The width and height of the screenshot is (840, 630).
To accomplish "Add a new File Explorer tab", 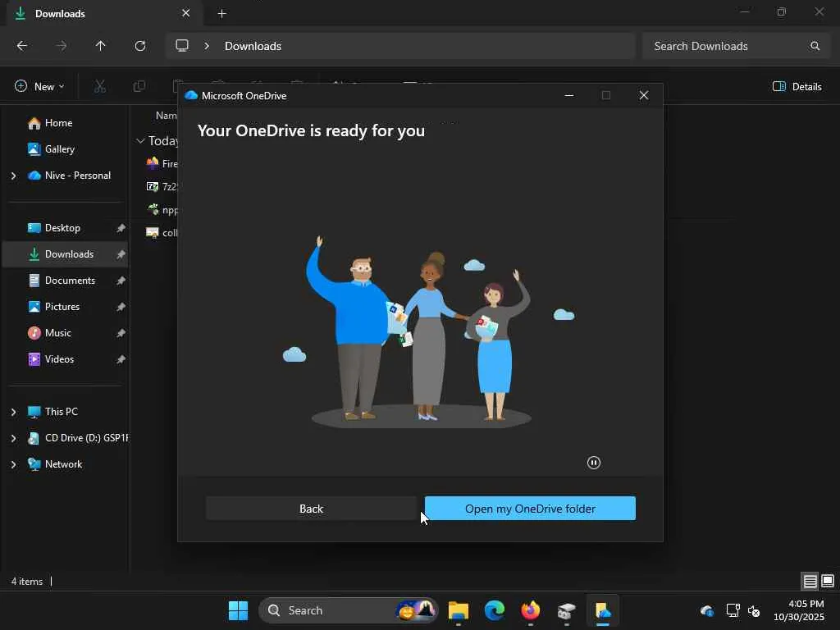I will tap(221, 13).
